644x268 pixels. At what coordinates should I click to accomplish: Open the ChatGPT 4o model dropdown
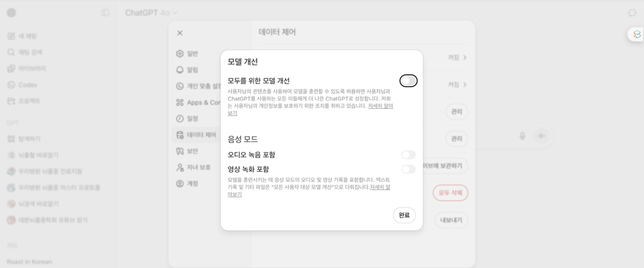[x=151, y=13]
